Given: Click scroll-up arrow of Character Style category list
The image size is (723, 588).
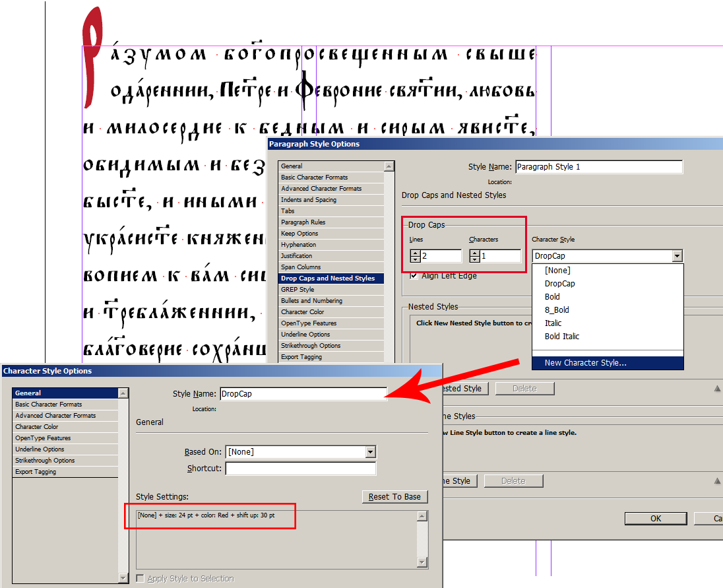Looking at the screenshot, I should pos(123,393).
